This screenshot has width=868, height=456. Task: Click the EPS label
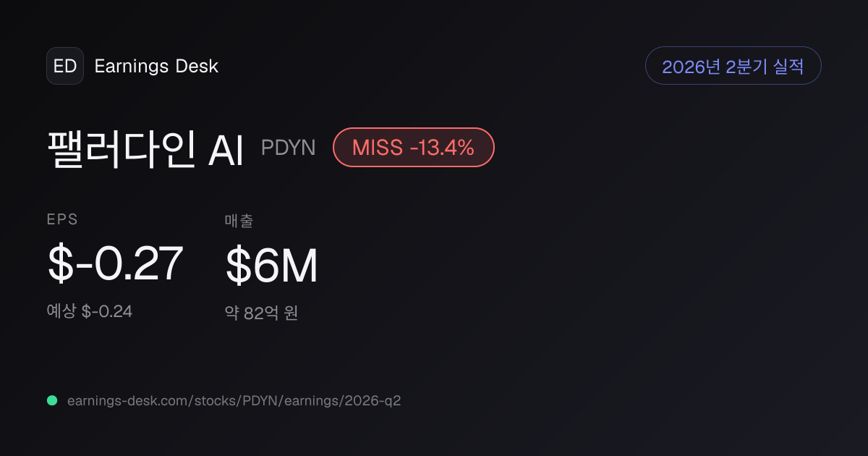click(x=62, y=220)
